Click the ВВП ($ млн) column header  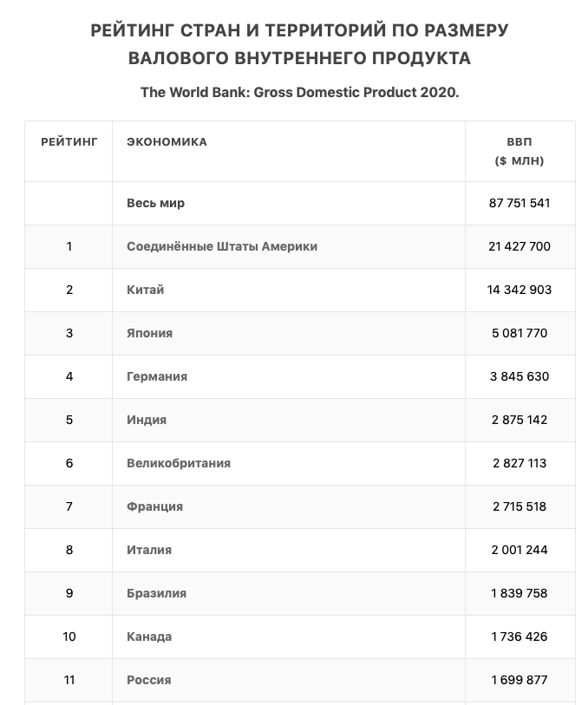pyautogui.click(x=519, y=151)
